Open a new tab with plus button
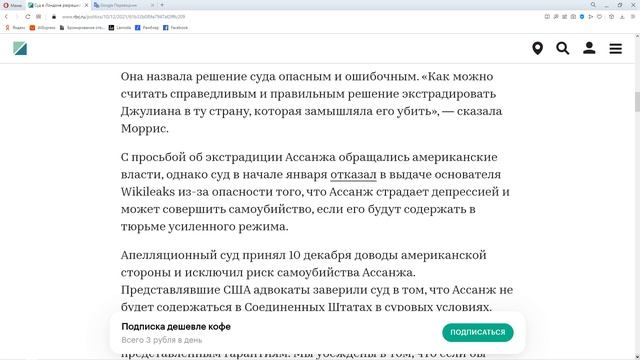The image size is (640, 360). click(x=162, y=5)
